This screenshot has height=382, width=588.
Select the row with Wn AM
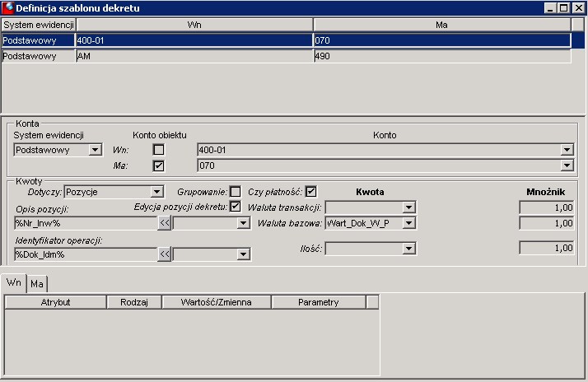[x=287, y=56]
